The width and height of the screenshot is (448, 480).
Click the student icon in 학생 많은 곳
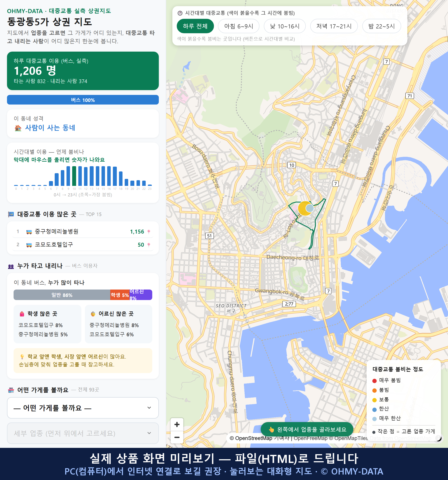click(22, 314)
